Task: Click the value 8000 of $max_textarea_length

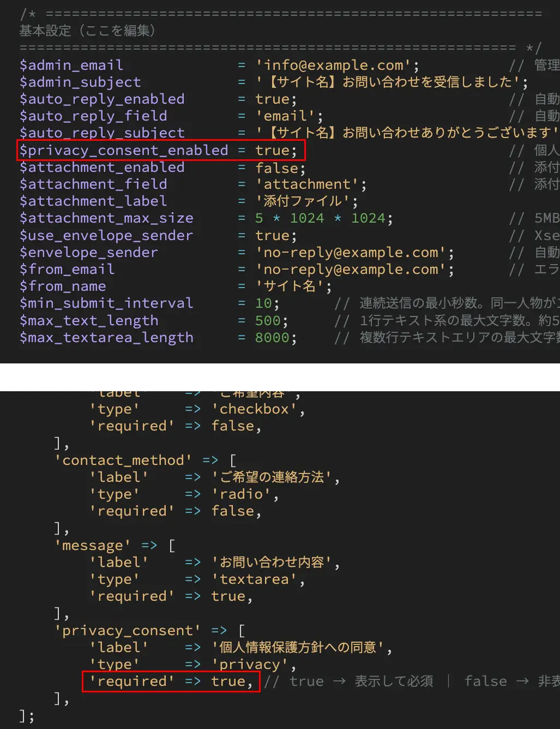Action: pyautogui.click(x=272, y=338)
